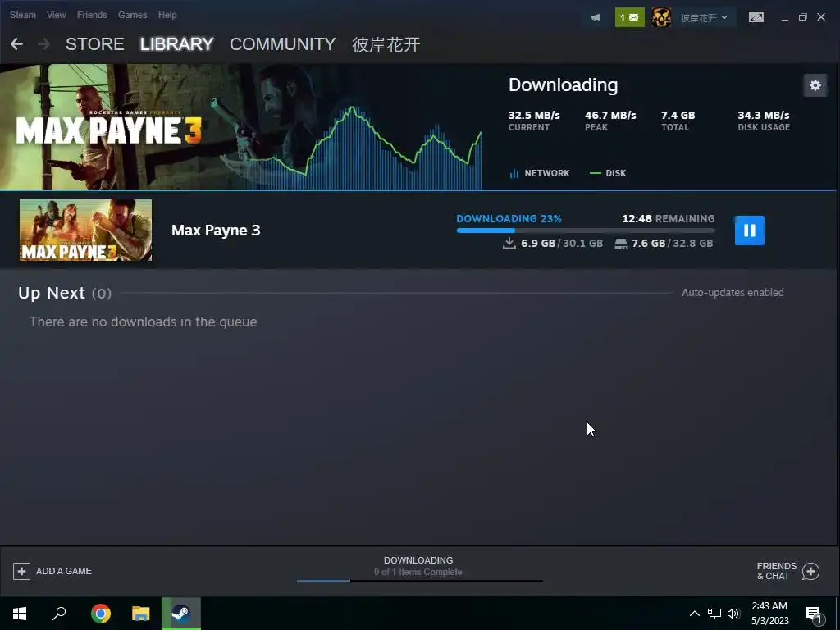Click the disk icon next to 7.6 GB
Viewport: 840px width, 630px height.
click(620, 244)
